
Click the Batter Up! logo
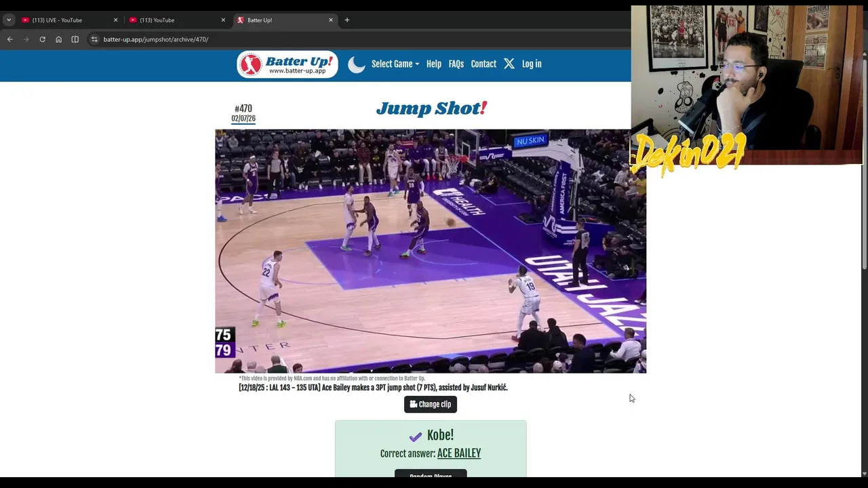[x=288, y=64]
